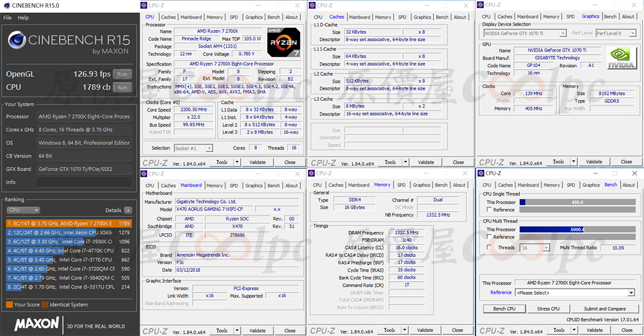644x336 pixels.
Task: Select the Intel Core i7-4770K ranking row
Action: click(x=69, y=250)
